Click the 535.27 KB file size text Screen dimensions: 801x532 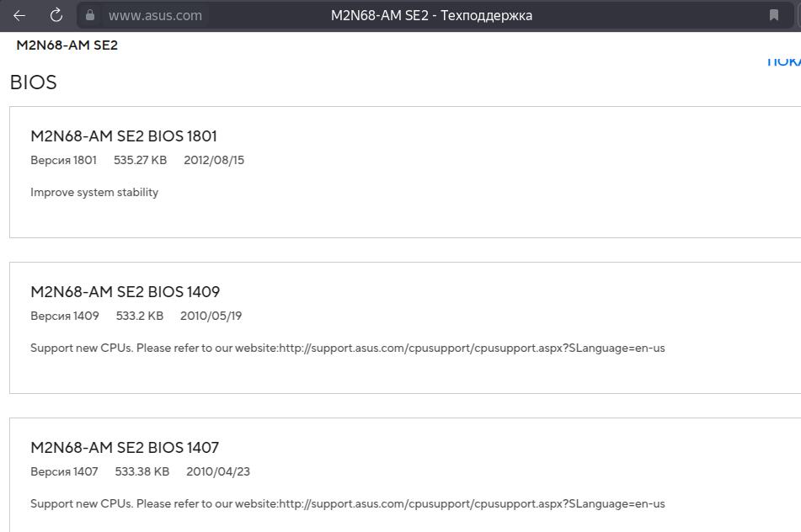141,160
